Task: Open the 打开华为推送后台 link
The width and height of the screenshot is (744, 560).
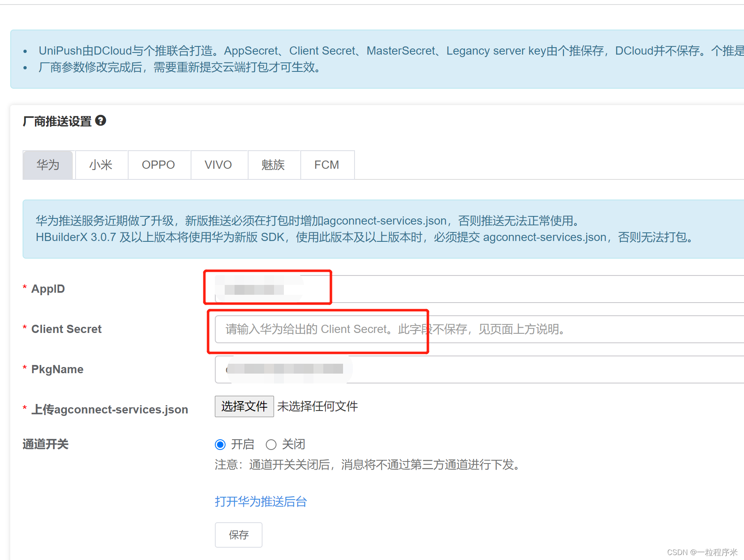Action: [260, 502]
